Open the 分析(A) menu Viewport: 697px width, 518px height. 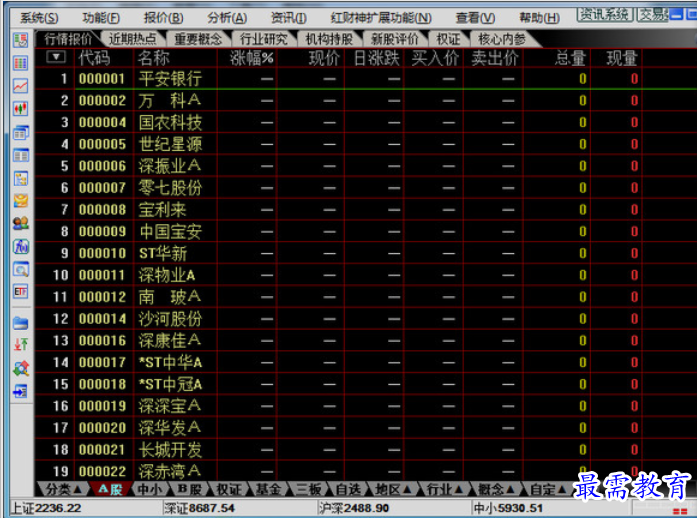coord(227,18)
